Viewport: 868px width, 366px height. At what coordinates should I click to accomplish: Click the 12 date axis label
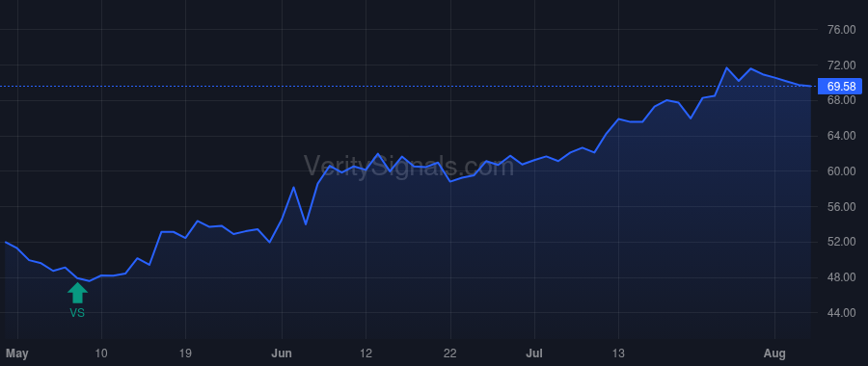pos(366,353)
